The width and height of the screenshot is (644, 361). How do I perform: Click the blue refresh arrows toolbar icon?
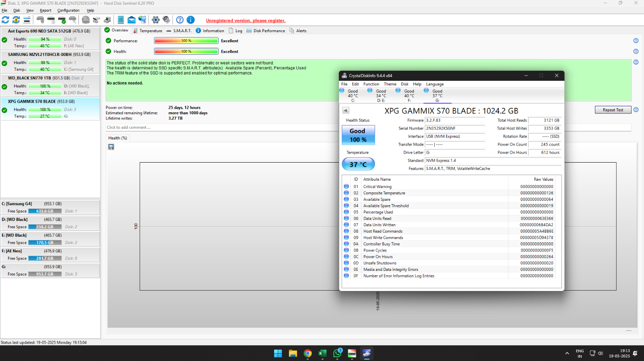click(x=5, y=20)
